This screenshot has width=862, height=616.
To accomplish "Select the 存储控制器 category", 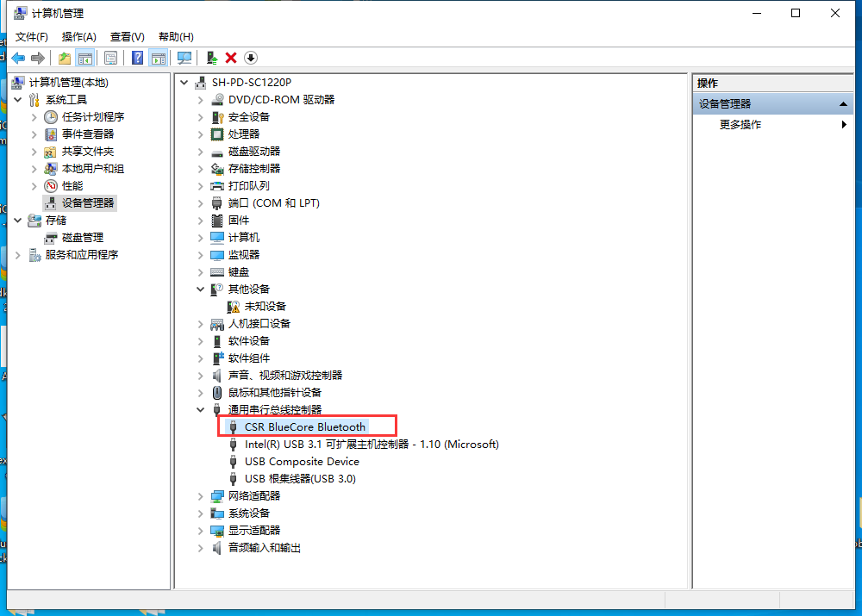I will pos(254,169).
